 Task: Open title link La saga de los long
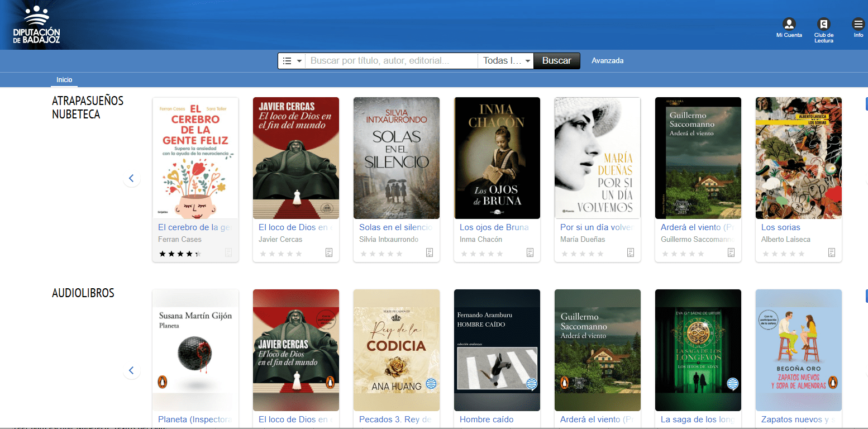click(698, 420)
